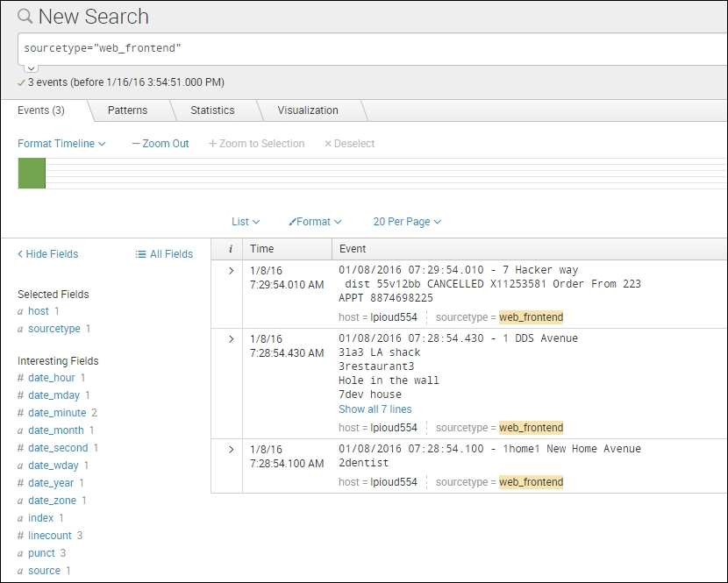Click text 'APPT 8874698225'
Image resolution: width=728 pixels, height=583 pixels.
point(386,298)
